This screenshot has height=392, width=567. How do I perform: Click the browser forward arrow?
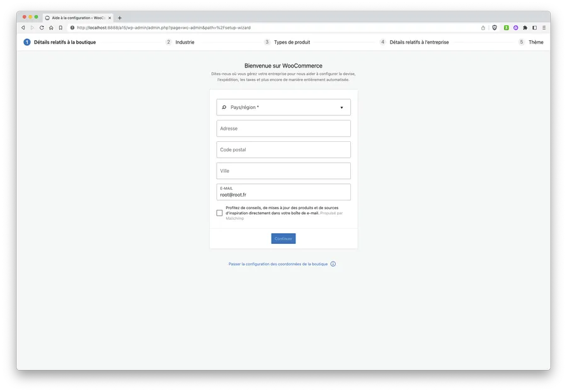(x=32, y=28)
